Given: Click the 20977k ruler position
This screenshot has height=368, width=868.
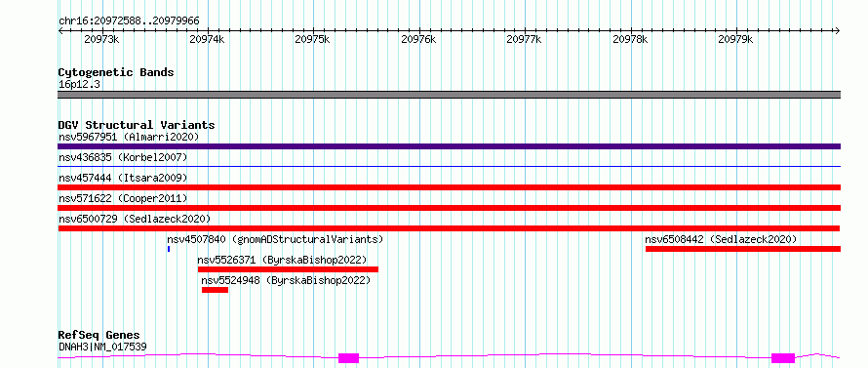Looking at the screenshot, I should point(525,39).
